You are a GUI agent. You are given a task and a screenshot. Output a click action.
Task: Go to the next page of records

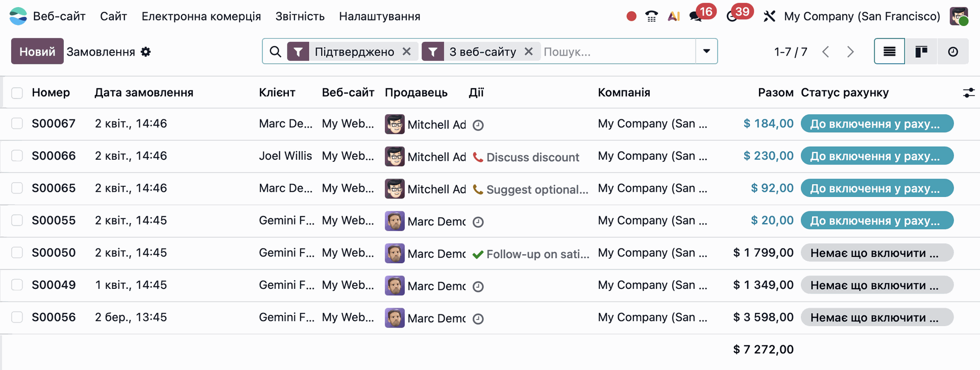(850, 52)
